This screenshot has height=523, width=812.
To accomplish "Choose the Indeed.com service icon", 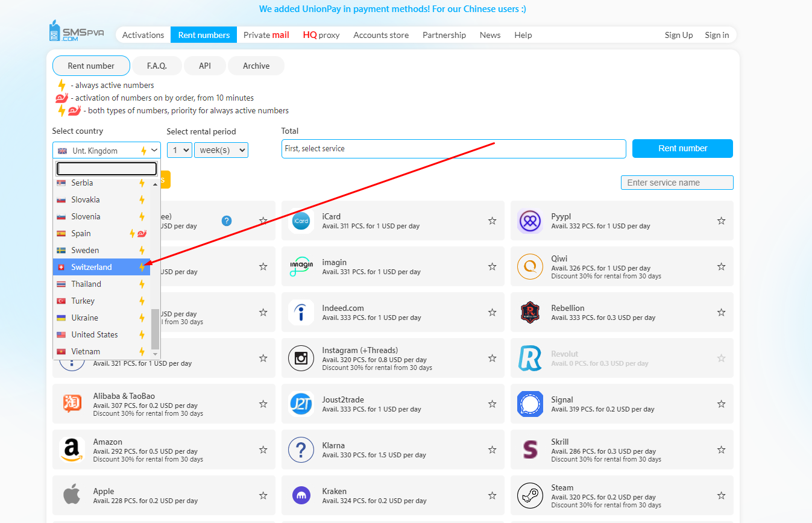I will pyautogui.click(x=301, y=313).
